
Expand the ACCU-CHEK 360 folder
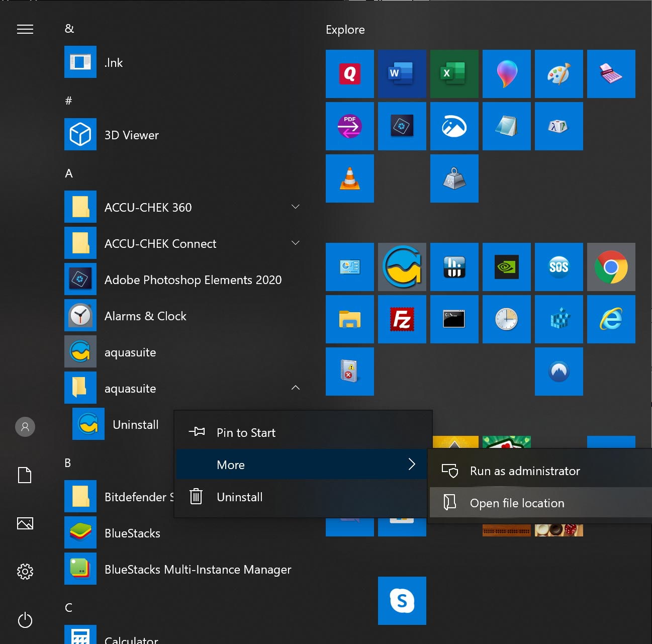pos(296,207)
